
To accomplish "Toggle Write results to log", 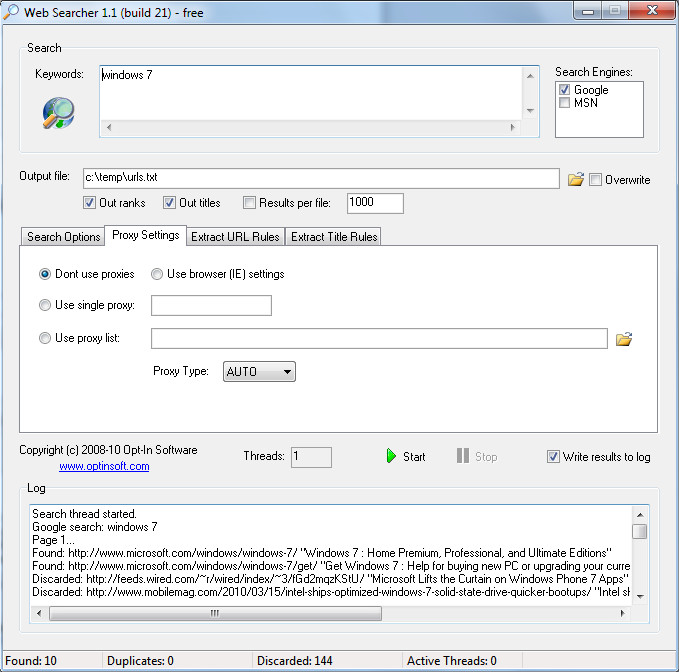I will pyautogui.click(x=553, y=456).
